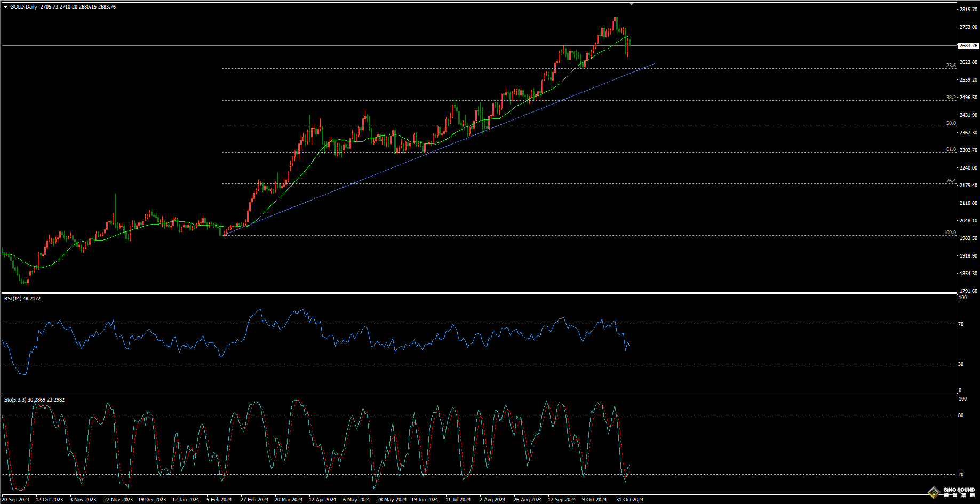Click the 1791.60 price axis label

coord(968,291)
